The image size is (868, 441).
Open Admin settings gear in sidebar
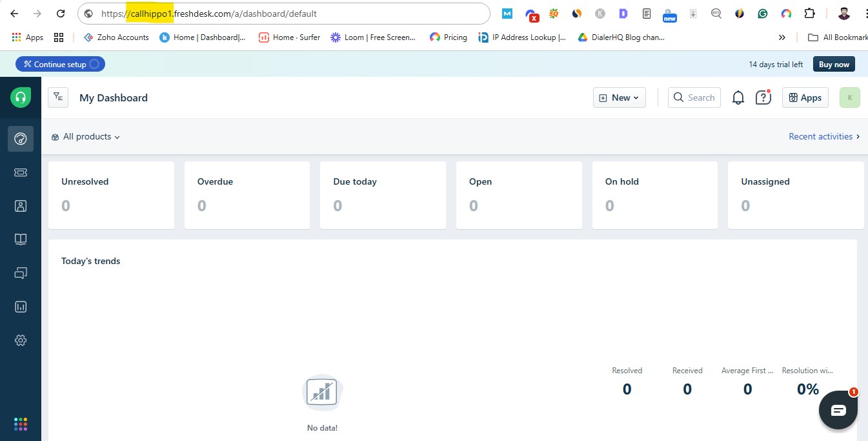point(21,340)
